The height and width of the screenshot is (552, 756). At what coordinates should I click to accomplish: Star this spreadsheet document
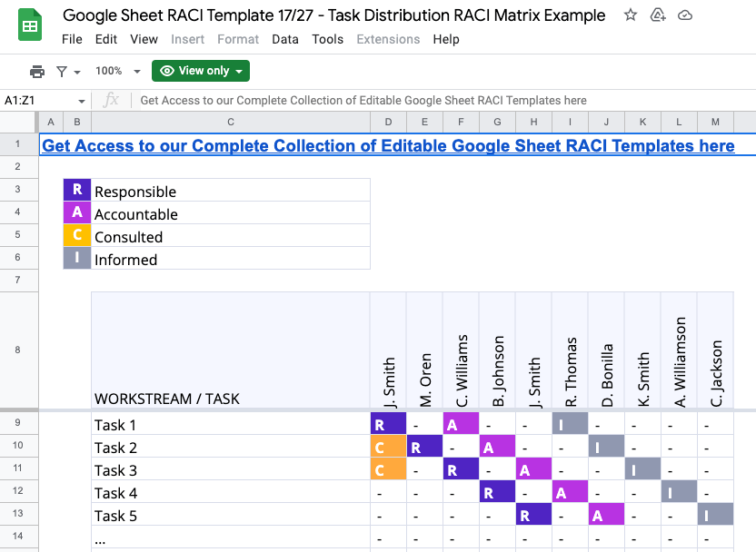point(631,15)
